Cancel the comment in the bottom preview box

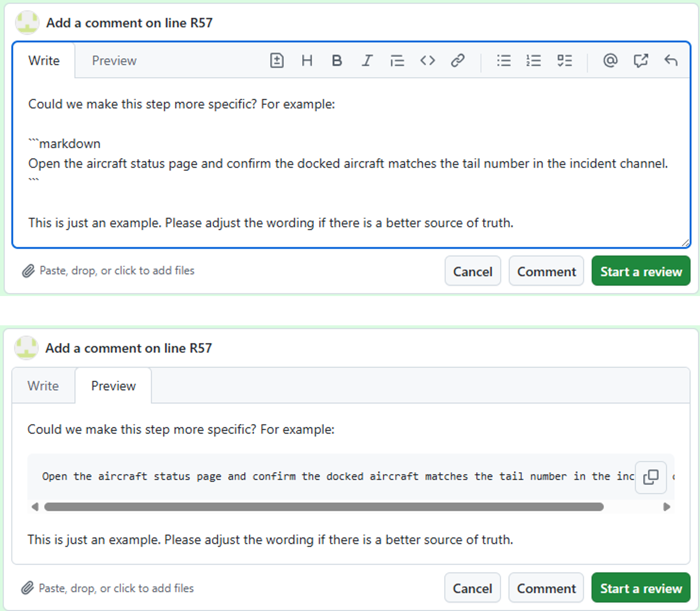coord(472,588)
